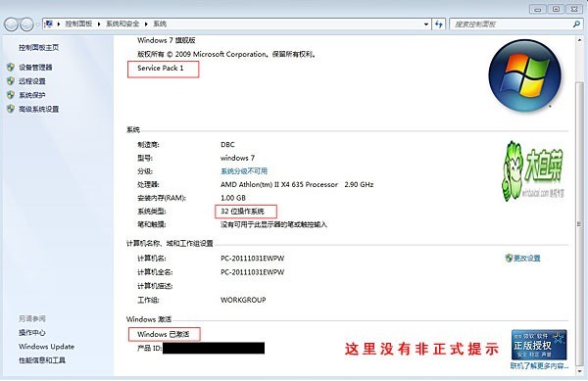The image size is (588, 381).
Task: Select 系统 in the breadcrumb path
Action: (160, 24)
